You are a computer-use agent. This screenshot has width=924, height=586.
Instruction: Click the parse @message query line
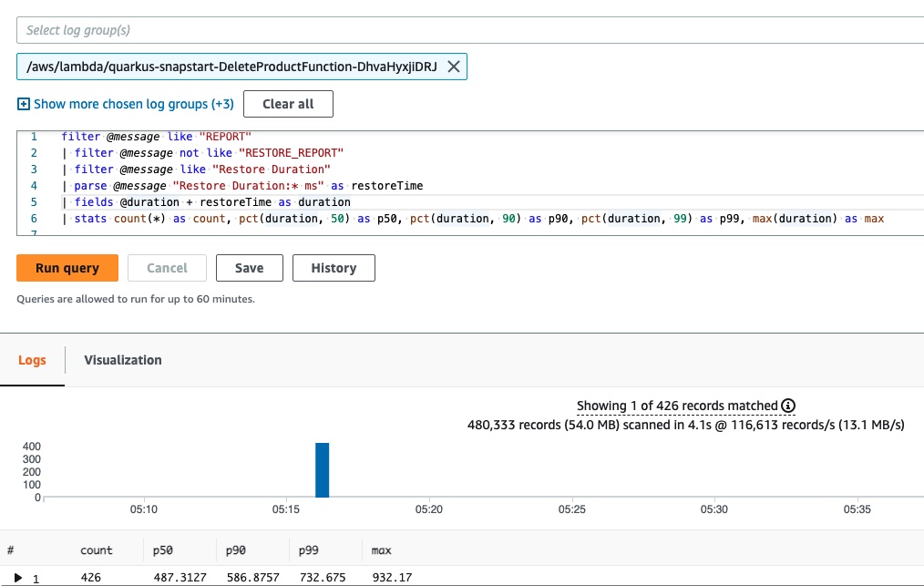point(242,186)
